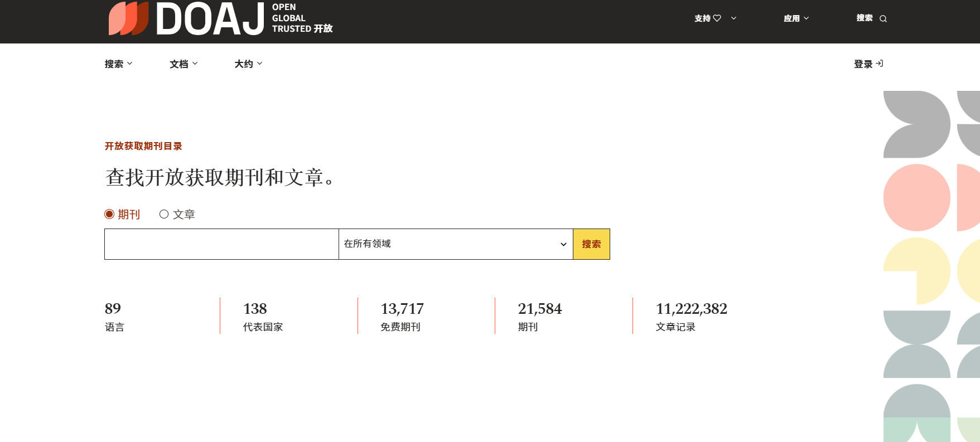Click the magnifier icon in the header
This screenshot has height=442, width=980.
[883, 19]
